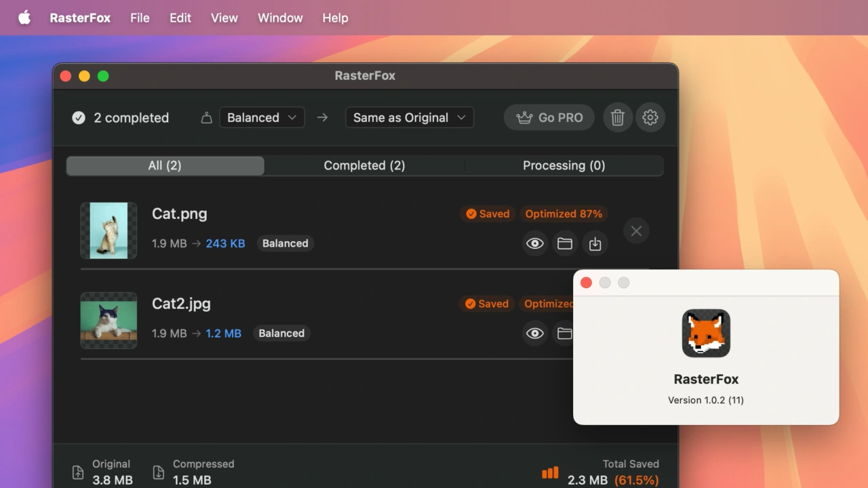Open Cat2.jpg's containing folder
Viewport: 868px width, 488px height.
coord(565,333)
